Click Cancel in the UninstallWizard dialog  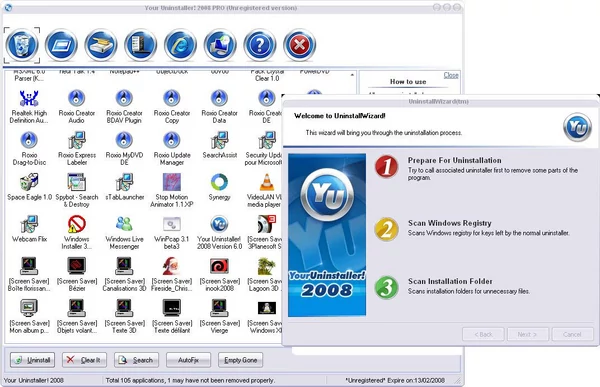(x=572, y=334)
